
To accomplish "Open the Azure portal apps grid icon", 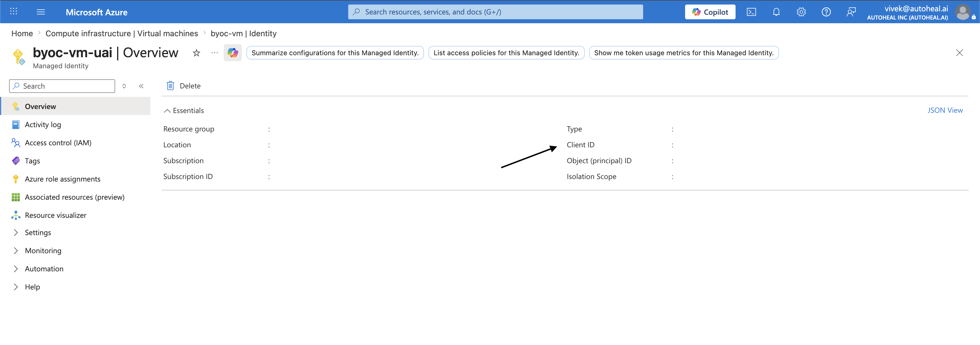I will 14,12.
